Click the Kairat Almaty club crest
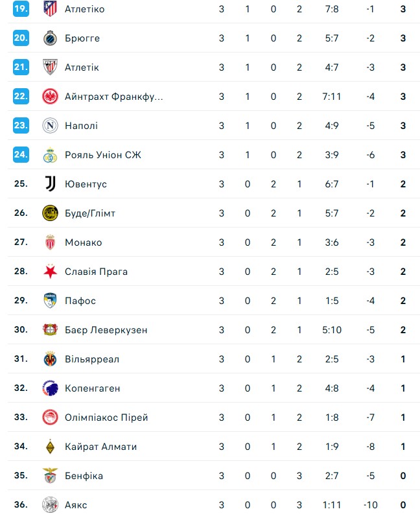Screen dimensions: 420x518 (x=50, y=447)
